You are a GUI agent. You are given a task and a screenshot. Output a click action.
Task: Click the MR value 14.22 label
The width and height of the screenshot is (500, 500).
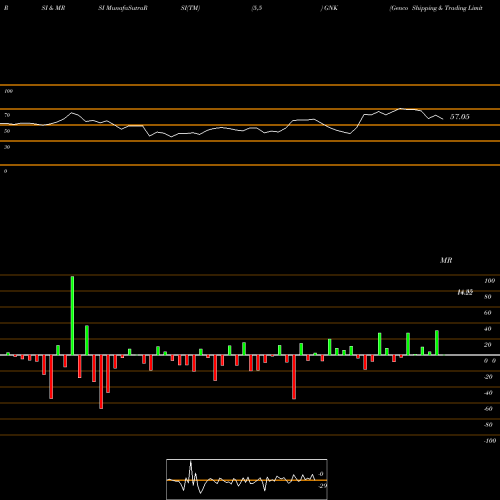pos(465,292)
